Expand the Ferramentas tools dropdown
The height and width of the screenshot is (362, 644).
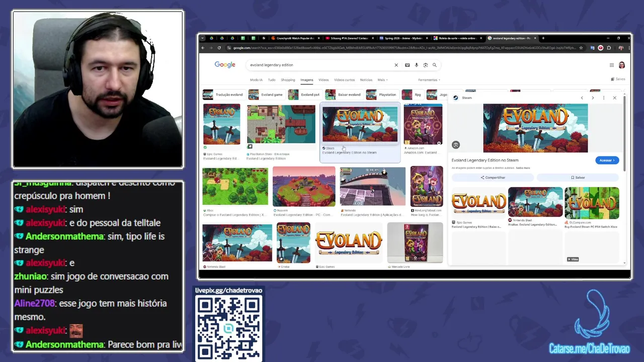click(x=429, y=80)
